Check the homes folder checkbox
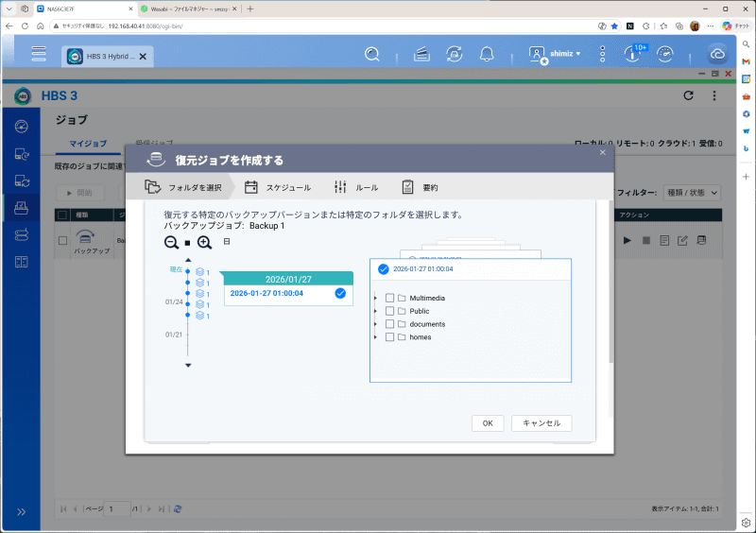The image size is (756, 533). 389,336
